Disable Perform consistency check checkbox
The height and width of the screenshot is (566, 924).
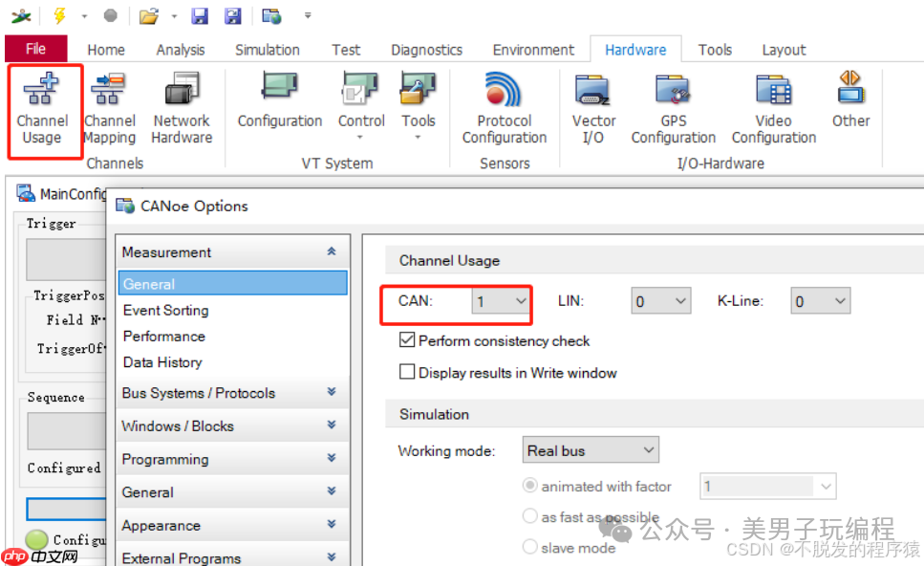point(407,340)
